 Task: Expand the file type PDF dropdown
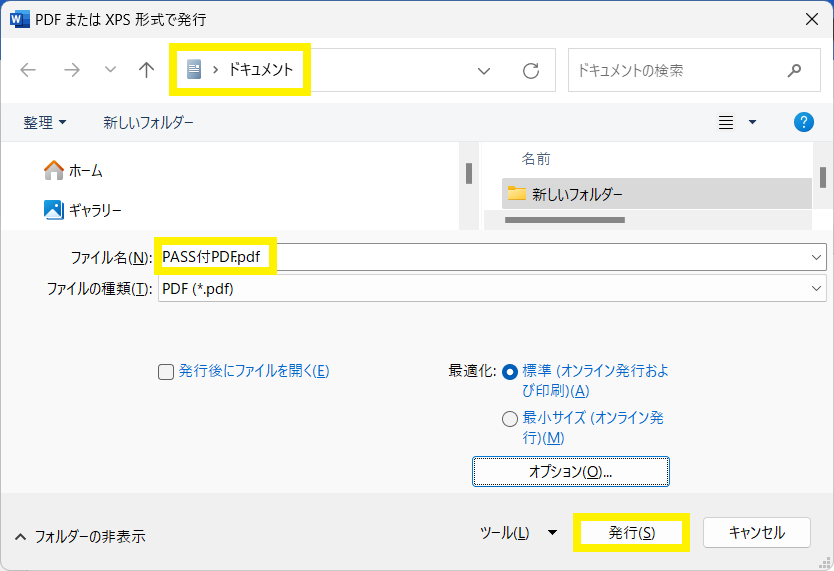click(818, 288)
